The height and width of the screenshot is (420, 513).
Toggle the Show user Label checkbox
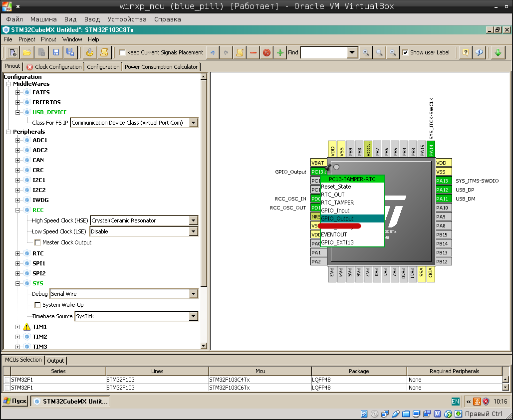coord(405,52)
